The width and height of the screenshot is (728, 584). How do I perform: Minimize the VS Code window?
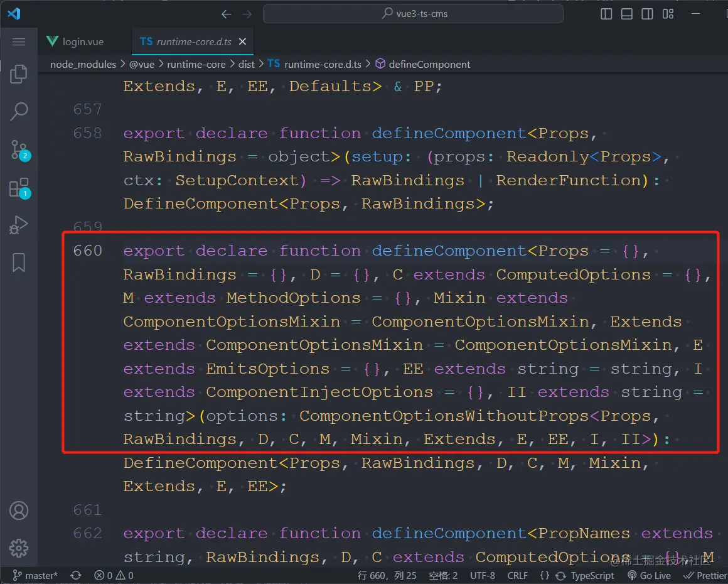[x=695, y=14]
